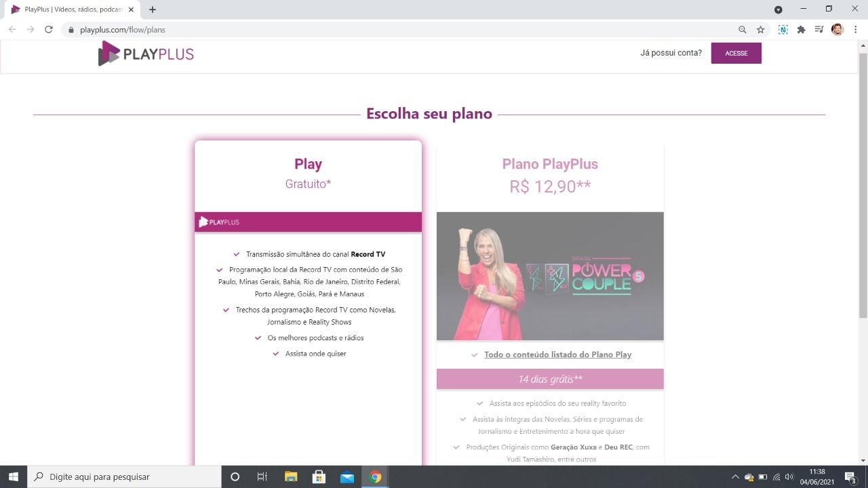
Task: Click the PlayPlus banner inside the Play card
Action: click(x=308, y=222)
